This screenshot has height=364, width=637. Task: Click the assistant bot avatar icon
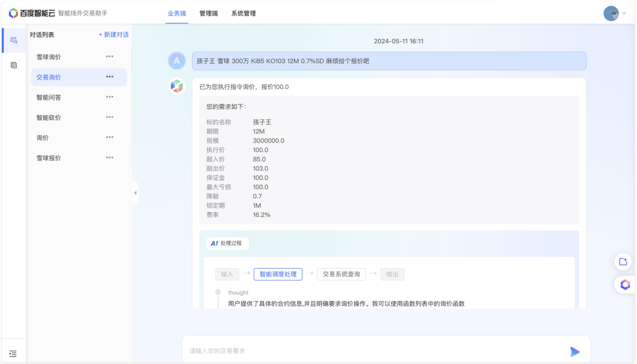point(177,86)
